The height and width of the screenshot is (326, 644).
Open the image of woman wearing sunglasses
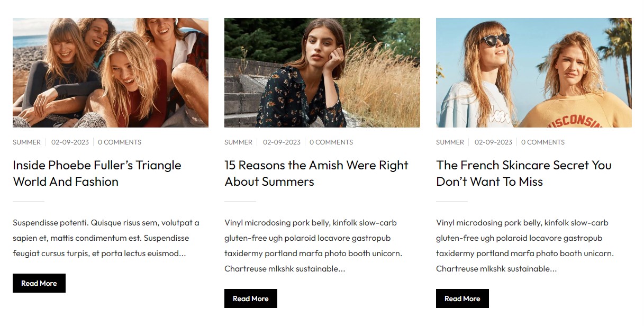[533, 73]
